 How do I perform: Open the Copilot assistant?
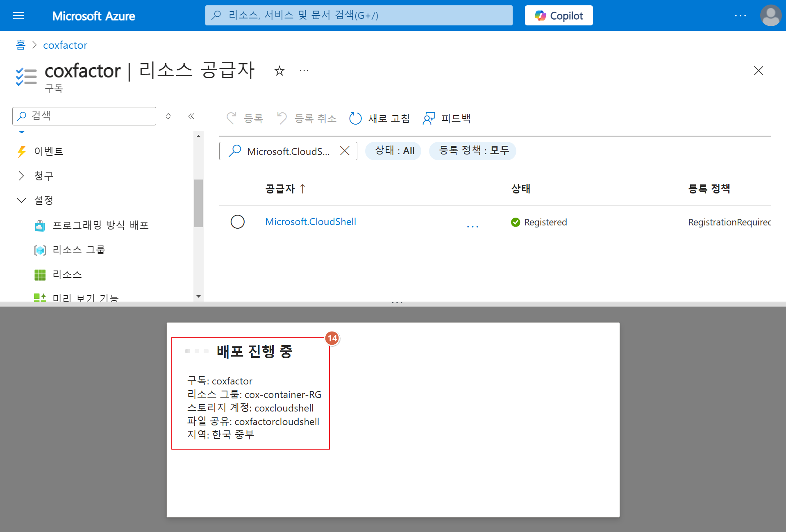(x=559, y=16)
